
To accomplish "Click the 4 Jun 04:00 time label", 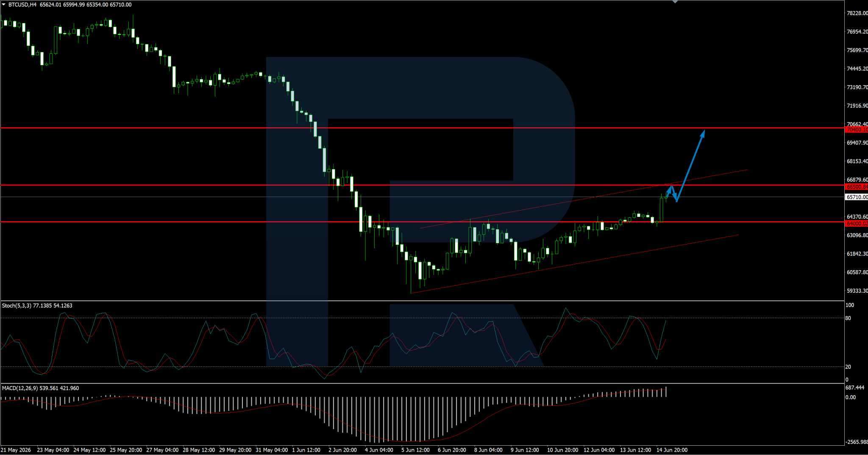I will (x=379, y=450).
